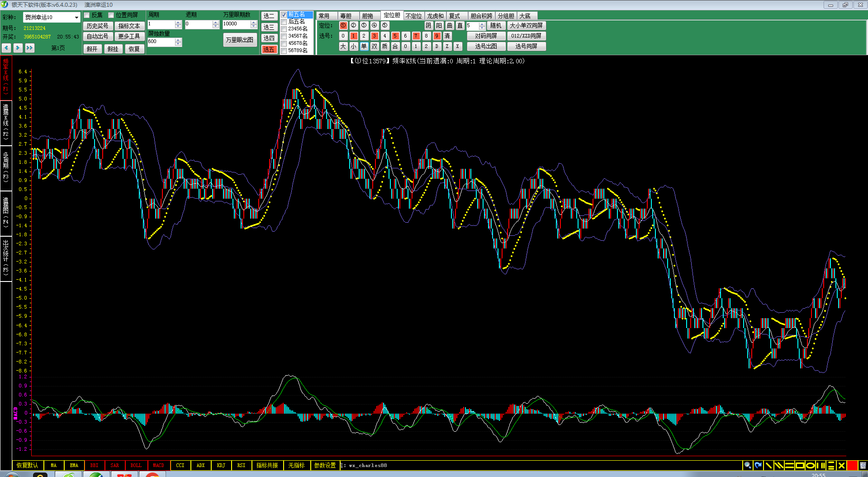The height and width of the screenshot is (477, 868).
Task: Enable the 反集 checkbox
Action: pyautogui.click(x=87, y=15)
